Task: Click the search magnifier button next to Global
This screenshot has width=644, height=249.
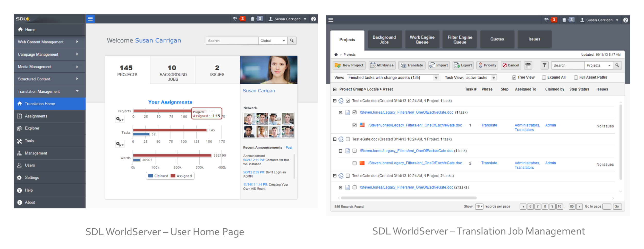Action: tap(292, 41)
